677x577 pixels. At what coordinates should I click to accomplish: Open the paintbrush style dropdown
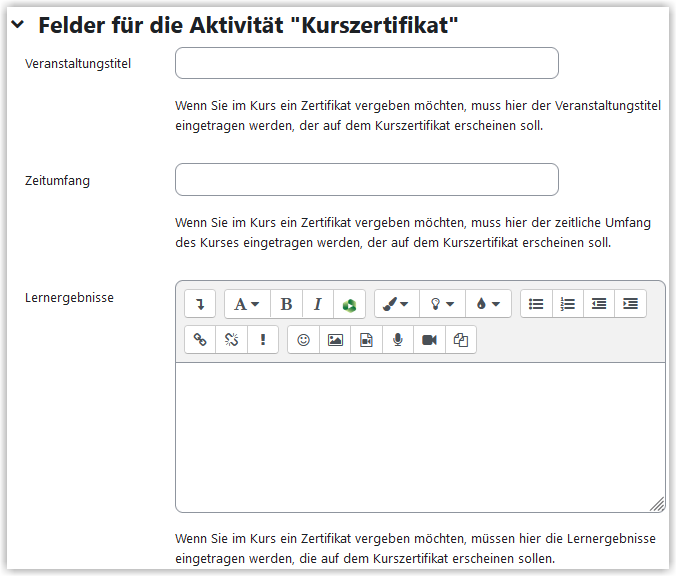pyautogui.click(x=396, y=304)
